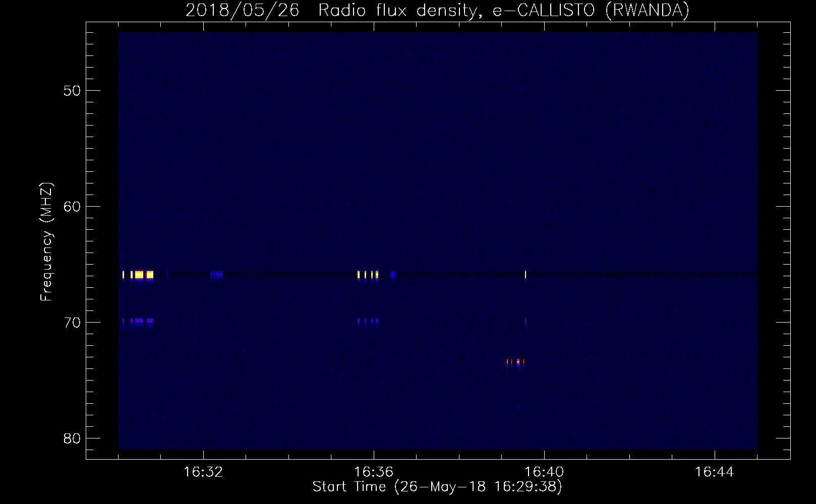Click the blue burst at 70 MHz near 16:36

pyautogui.click(x=368, y=321)
